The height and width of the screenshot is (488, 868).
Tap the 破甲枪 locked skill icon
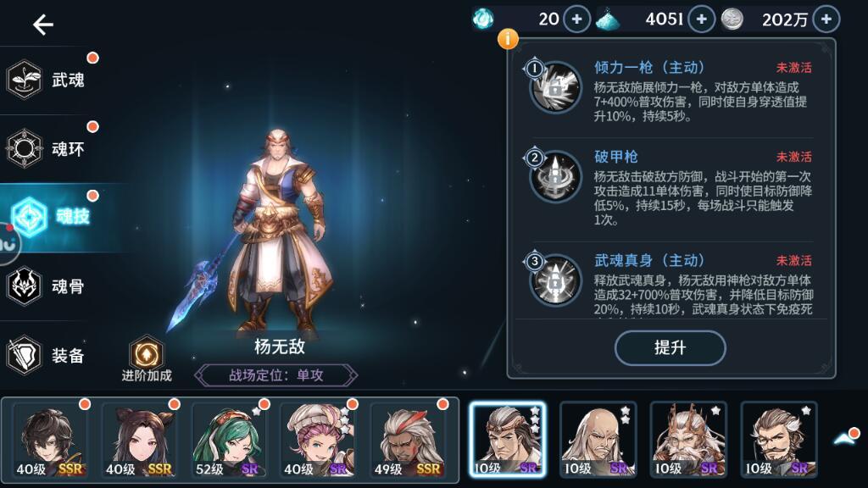(554, 176)
